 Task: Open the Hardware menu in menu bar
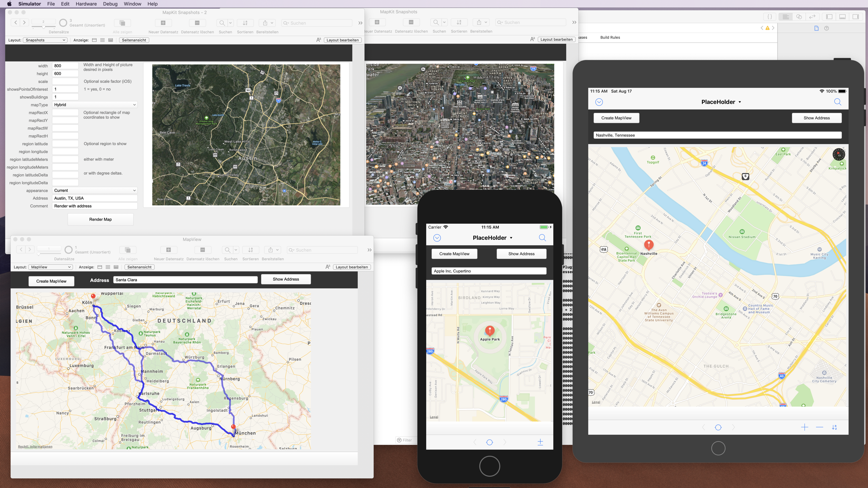86,4
